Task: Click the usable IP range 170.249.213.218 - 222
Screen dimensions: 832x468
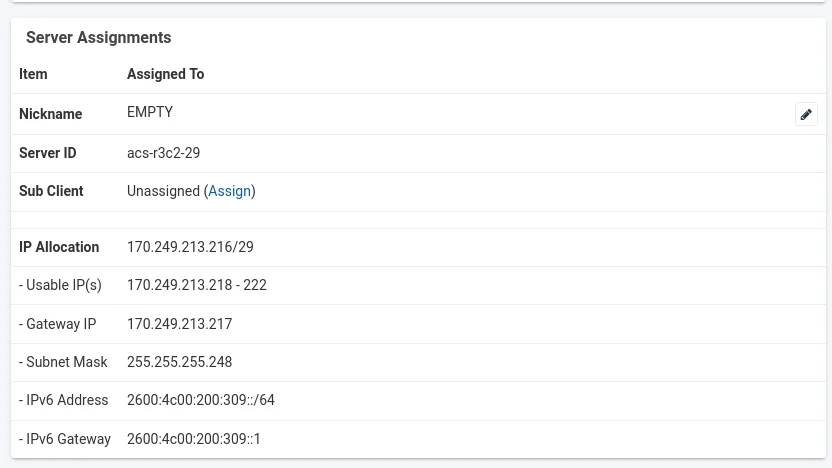Action: (197, 285)
